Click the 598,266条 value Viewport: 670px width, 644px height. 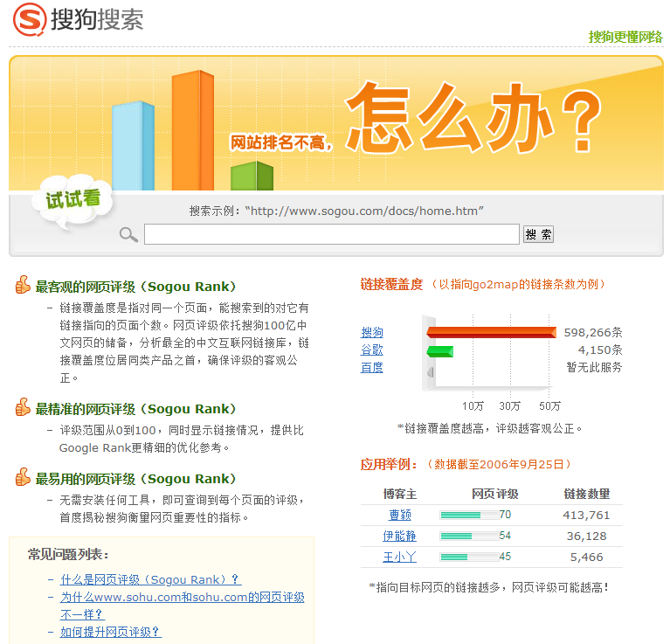pos(593,332)
